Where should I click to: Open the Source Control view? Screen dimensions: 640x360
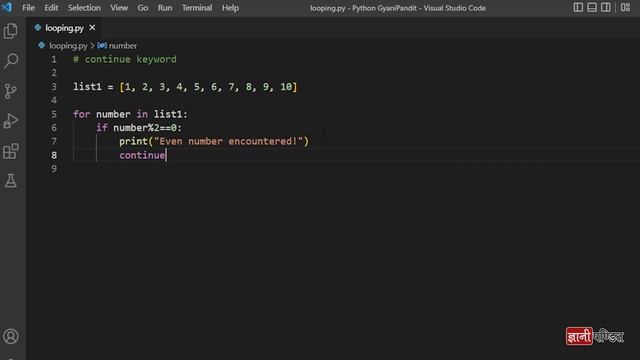pyautogui.click(x=11, y=91)
